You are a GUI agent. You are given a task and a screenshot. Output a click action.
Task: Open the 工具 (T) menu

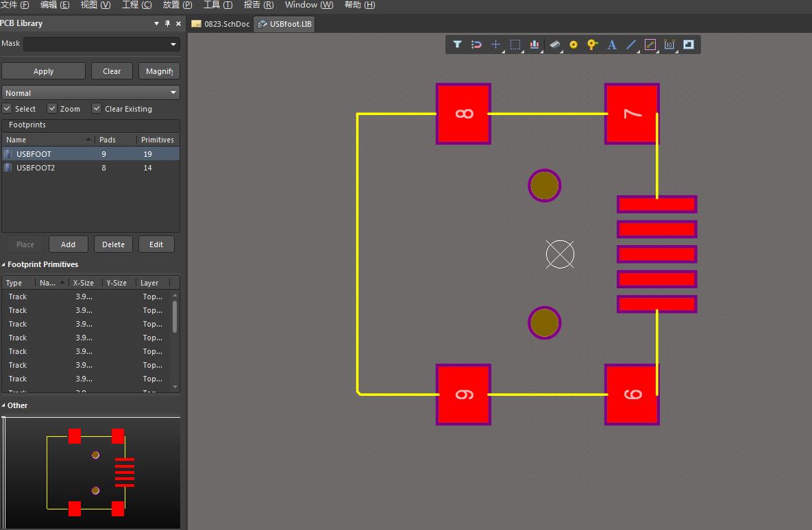218,5
